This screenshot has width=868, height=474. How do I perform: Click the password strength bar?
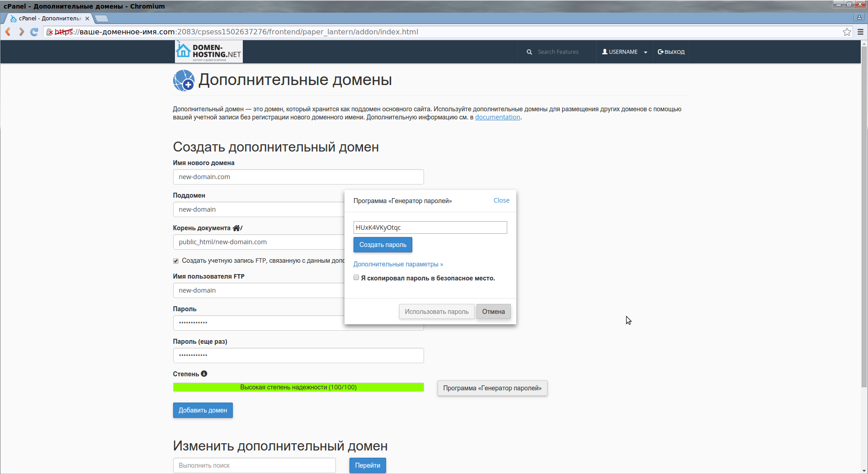click(x=298, y=387)
